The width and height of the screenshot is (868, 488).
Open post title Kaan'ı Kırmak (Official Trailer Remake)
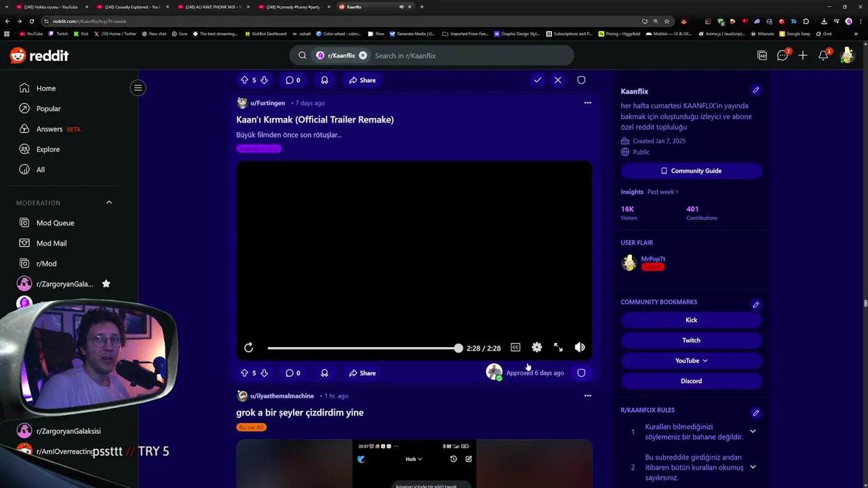coord(315,119)
